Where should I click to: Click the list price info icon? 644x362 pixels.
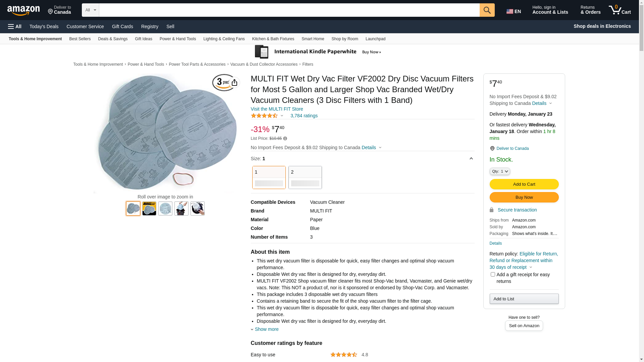285,138
